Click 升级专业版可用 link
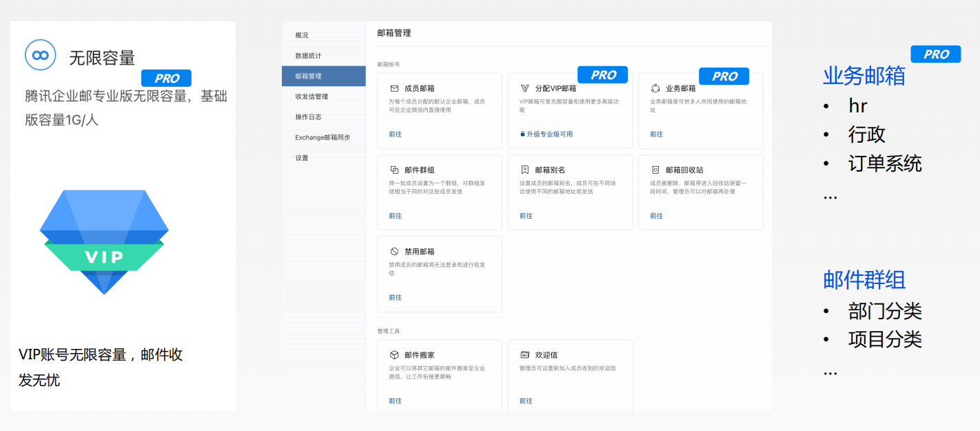The image size is (980, 431). point(549,134)
